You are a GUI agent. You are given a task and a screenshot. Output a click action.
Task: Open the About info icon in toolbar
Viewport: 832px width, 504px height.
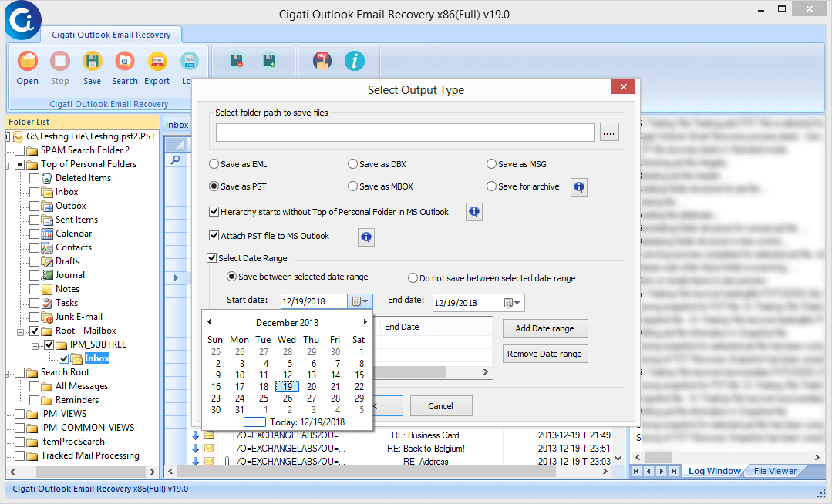[355, 61]
